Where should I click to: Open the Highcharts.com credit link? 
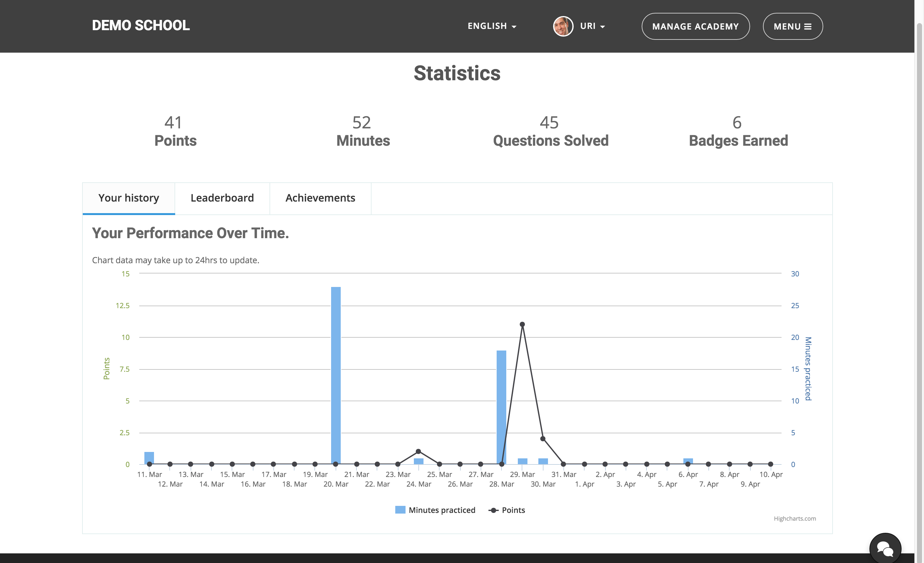coord(795,518)
